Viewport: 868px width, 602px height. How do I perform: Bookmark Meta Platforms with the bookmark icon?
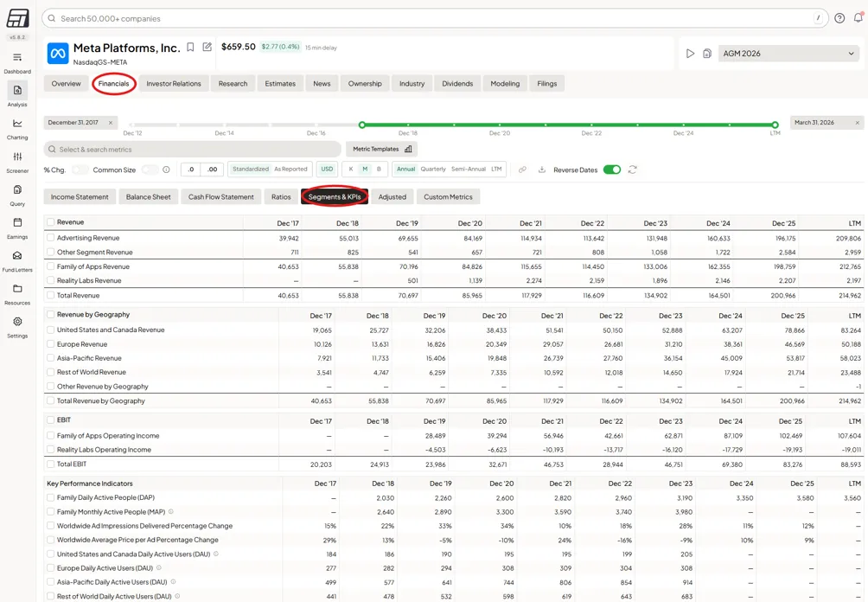coord(190,47)
